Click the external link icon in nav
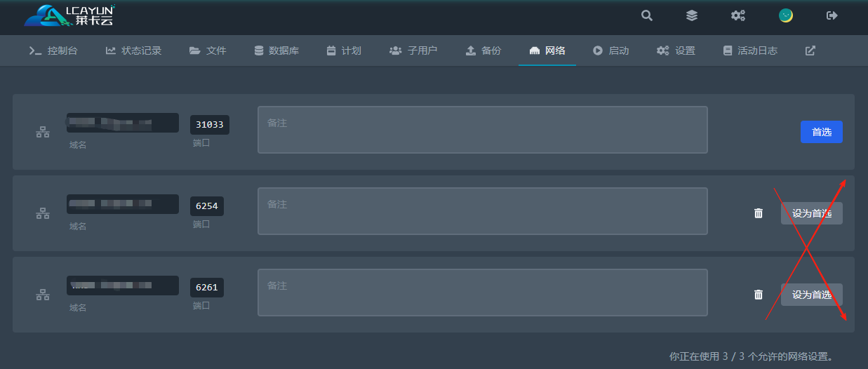The image size is (868, 369). click(810, 51)
